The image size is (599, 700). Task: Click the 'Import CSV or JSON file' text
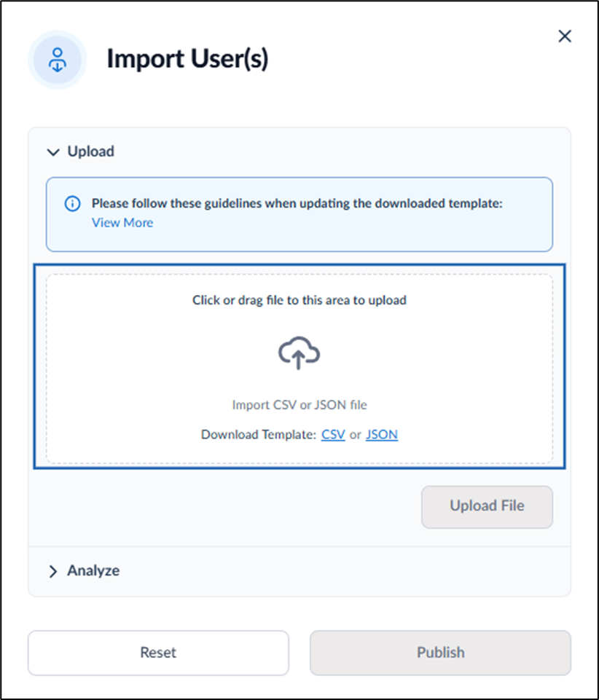tap(299, 405)
